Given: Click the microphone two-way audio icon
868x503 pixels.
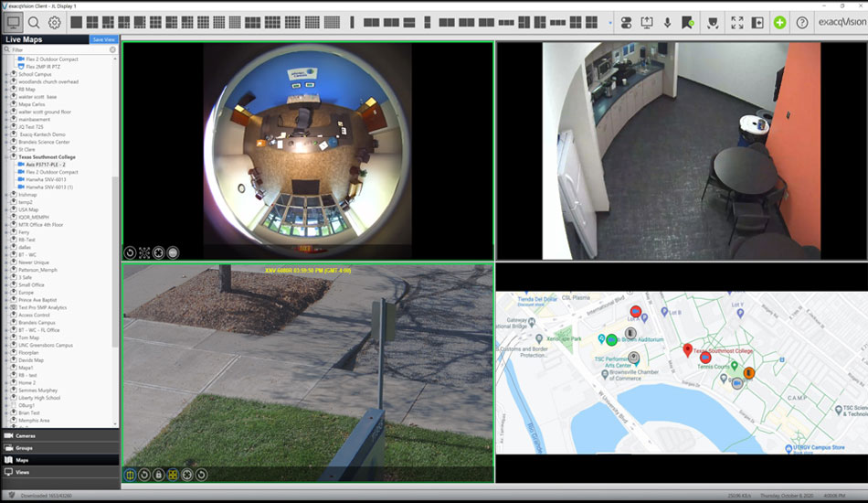Looking at the screenshot, I should point(668,23).
